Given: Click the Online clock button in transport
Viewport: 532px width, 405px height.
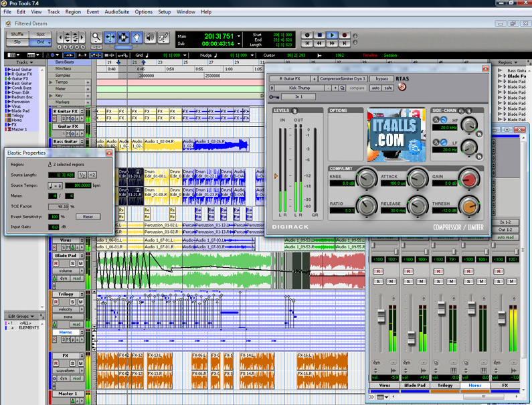Looking at the screenshot, I should coord(307,35).
